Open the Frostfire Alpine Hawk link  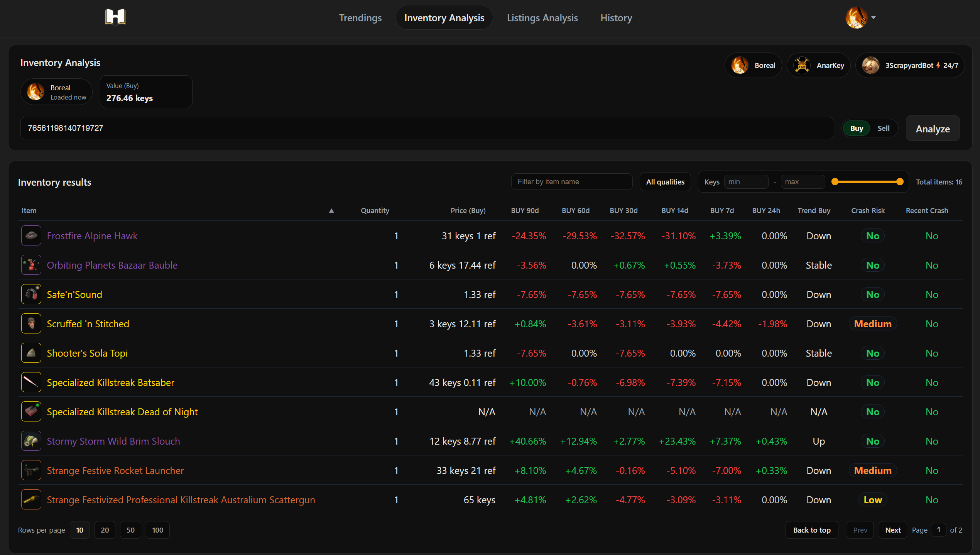(x=92, y=236)
